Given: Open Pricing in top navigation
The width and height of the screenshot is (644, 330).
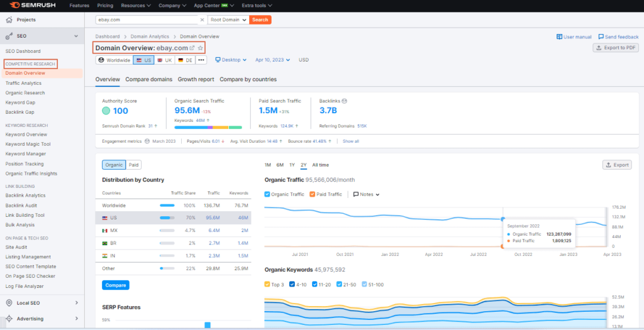Looking at the screenshot, I should (105, 6).
